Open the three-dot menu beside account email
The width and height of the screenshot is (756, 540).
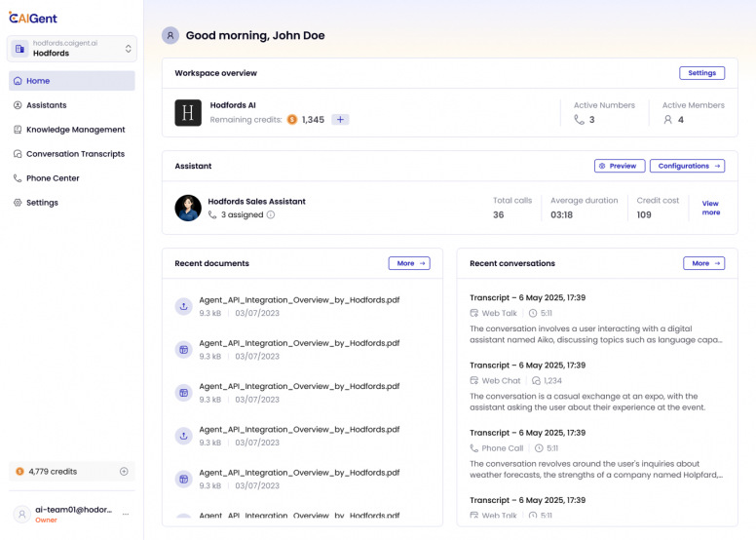(126, 514)
